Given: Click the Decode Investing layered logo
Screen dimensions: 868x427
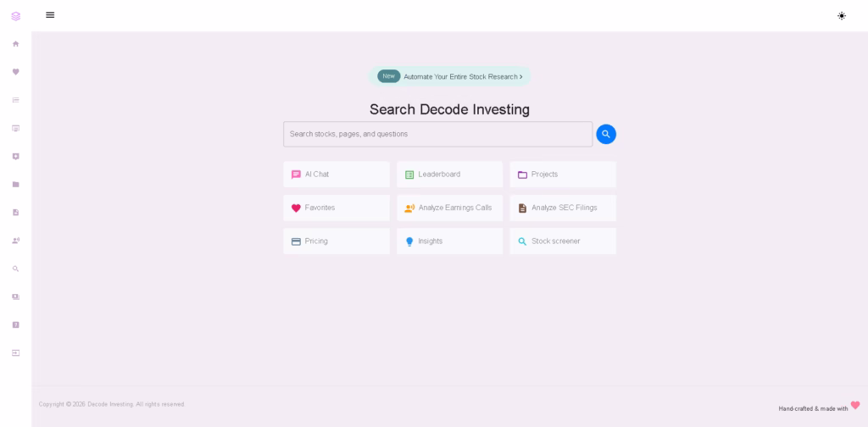Looking at the screenshot, I should pyautogui.click(x=15, y=15).
